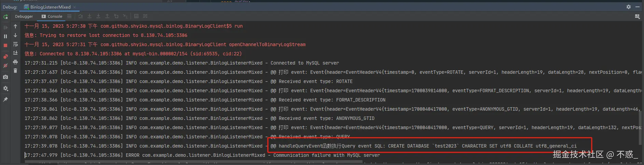
Task: Click the Resume Program icon
Action: click(x=5, y=27)
